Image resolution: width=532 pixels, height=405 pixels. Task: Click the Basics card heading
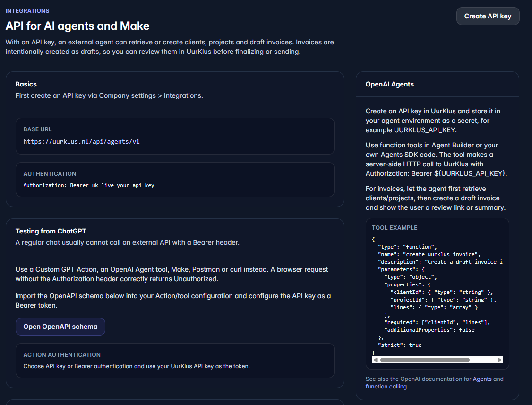point(26,84)
